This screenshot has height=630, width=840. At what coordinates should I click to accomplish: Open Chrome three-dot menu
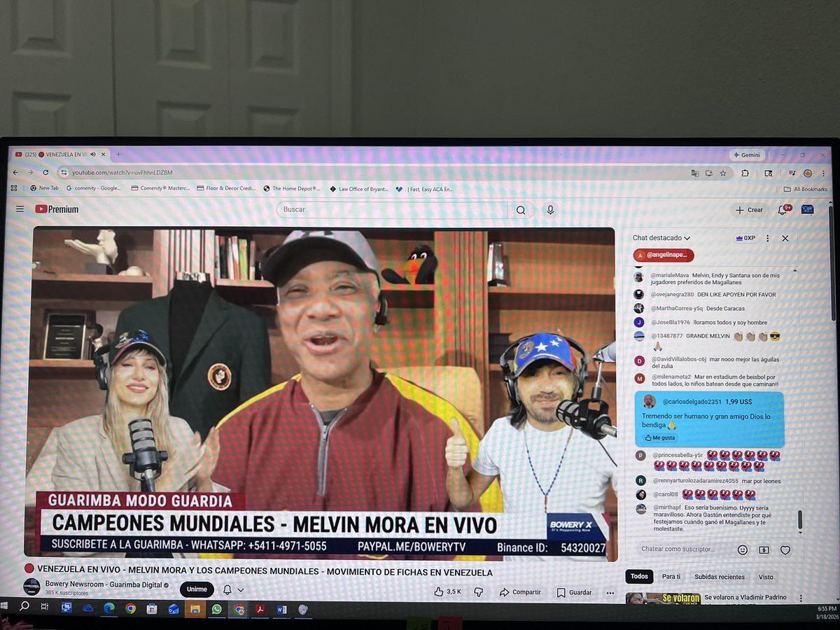[x=824, y=173]
